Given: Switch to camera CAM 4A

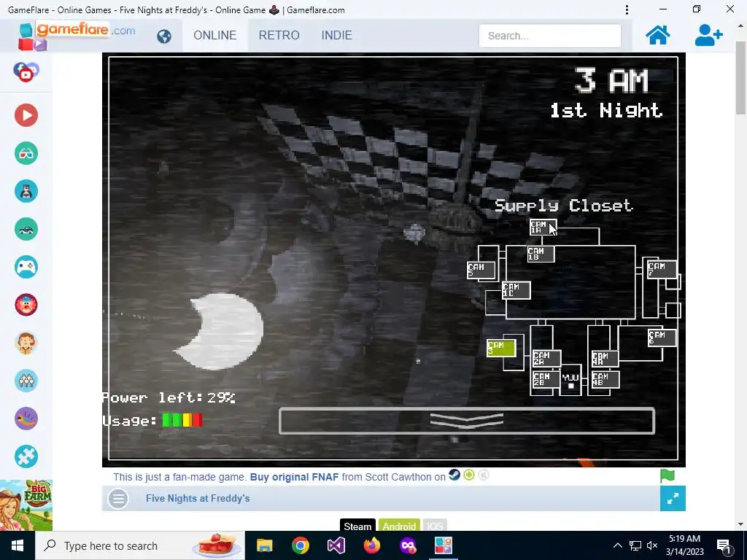Looking at the screenshot, I should coord(605,359).
